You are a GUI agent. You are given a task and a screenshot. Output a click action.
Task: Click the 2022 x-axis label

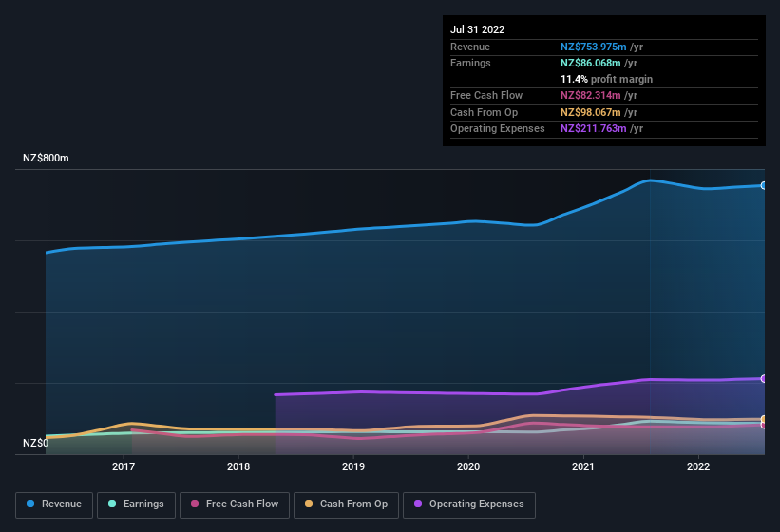pos(698,466)
